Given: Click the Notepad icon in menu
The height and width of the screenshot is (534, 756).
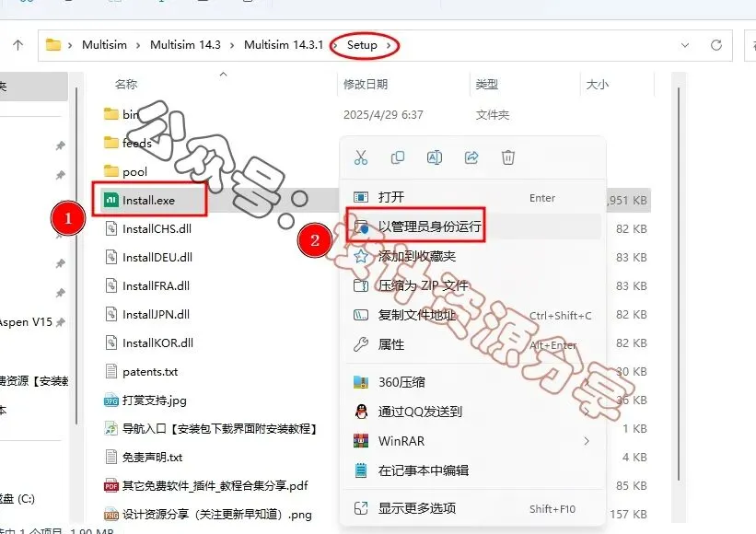Looking at the screenshot, I should click(361, 470).
